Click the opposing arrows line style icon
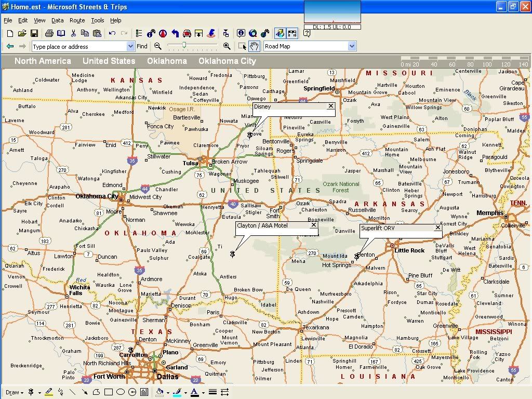Image resolution: width=532 pixels, height=399 pixels. [x=224, y=392]
